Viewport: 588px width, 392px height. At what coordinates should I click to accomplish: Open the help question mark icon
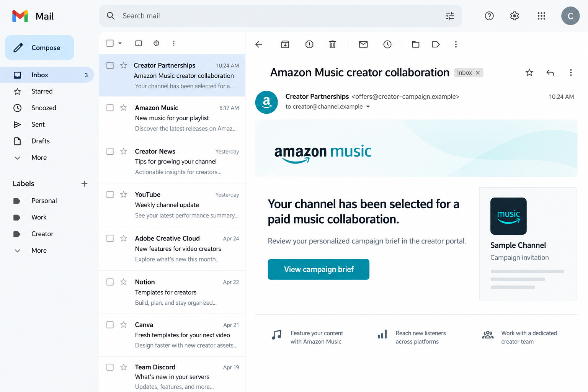pyautogui.click(x=489, y=16)
